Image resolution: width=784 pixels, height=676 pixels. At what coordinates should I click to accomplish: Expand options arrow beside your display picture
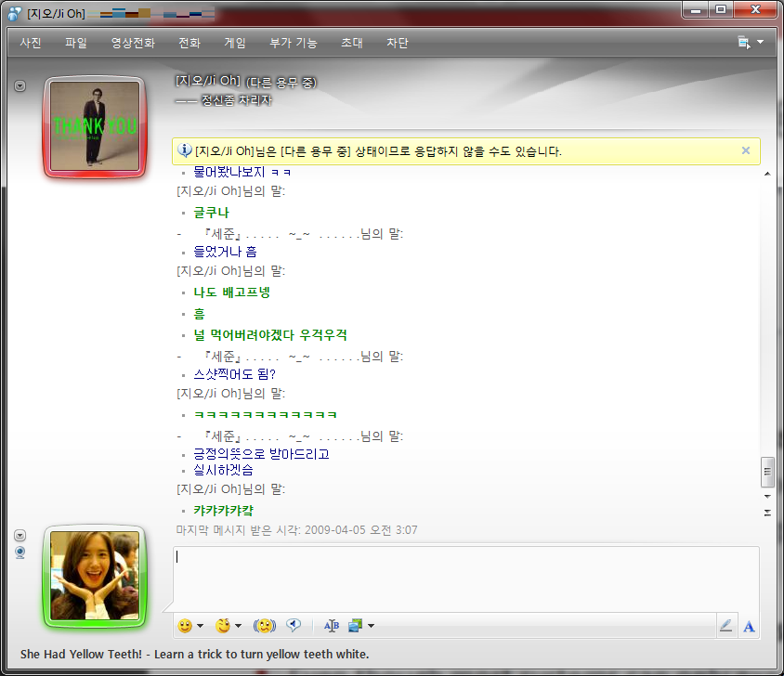pos(20,536)
